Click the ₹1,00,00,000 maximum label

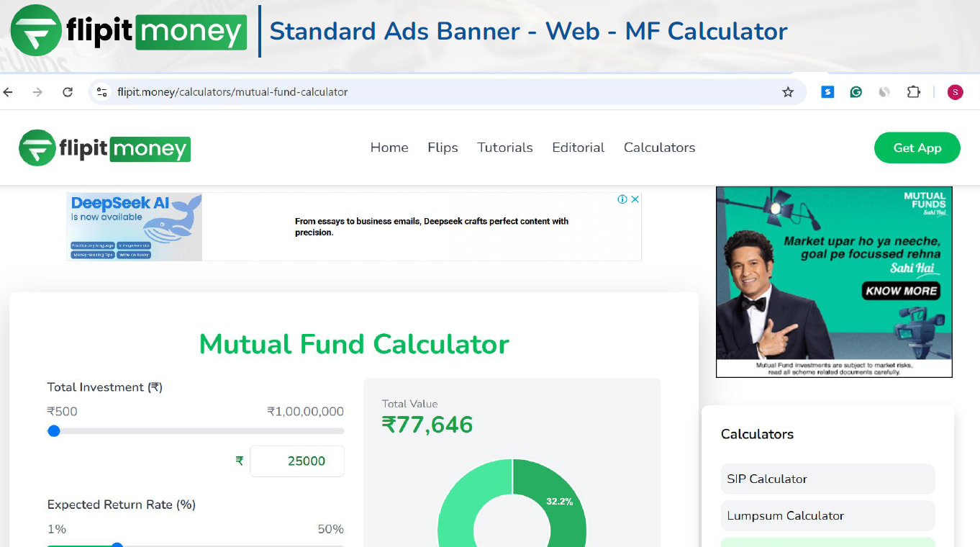(305, 412)
